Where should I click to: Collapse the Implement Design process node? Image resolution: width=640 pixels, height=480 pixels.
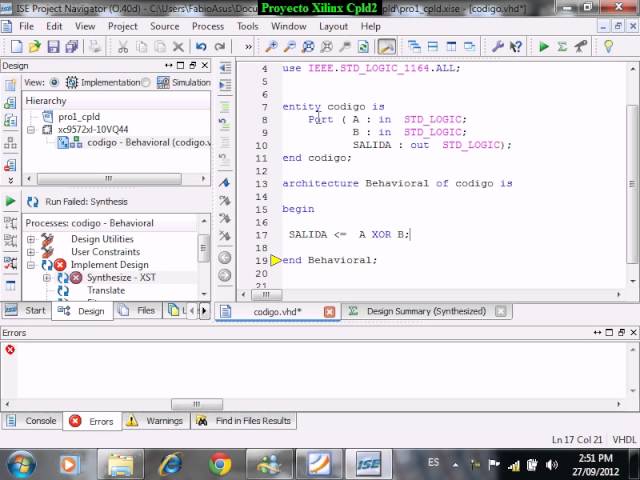pos(31,265)
